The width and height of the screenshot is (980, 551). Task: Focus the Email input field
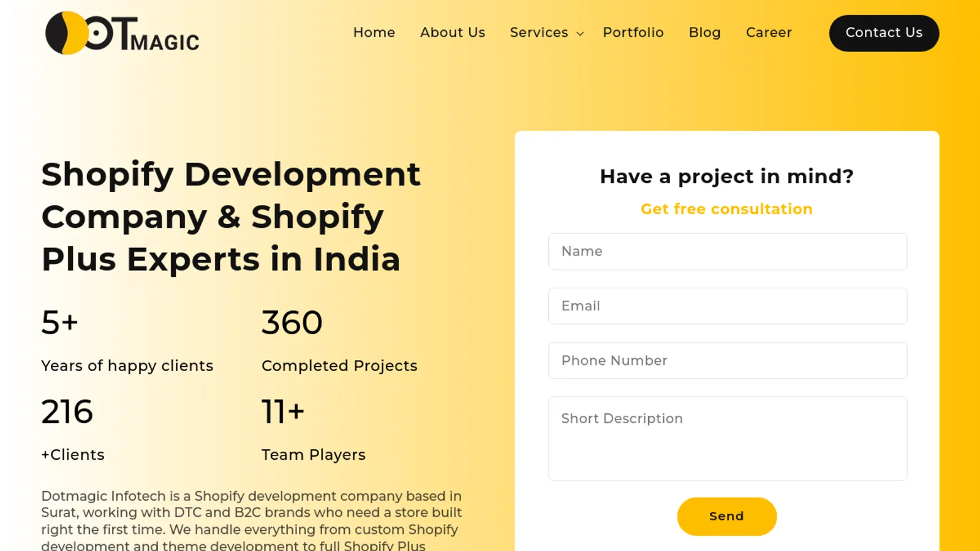pos(728,305)
